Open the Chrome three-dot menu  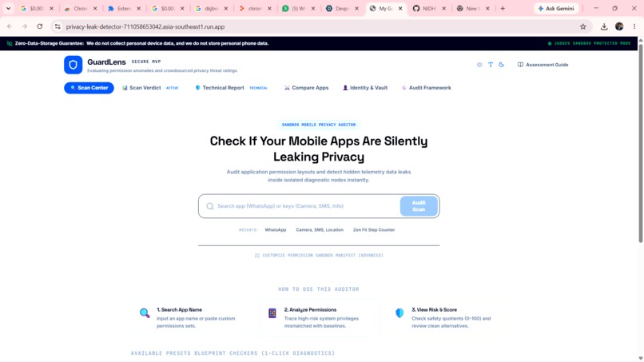(x=634, y=26)
